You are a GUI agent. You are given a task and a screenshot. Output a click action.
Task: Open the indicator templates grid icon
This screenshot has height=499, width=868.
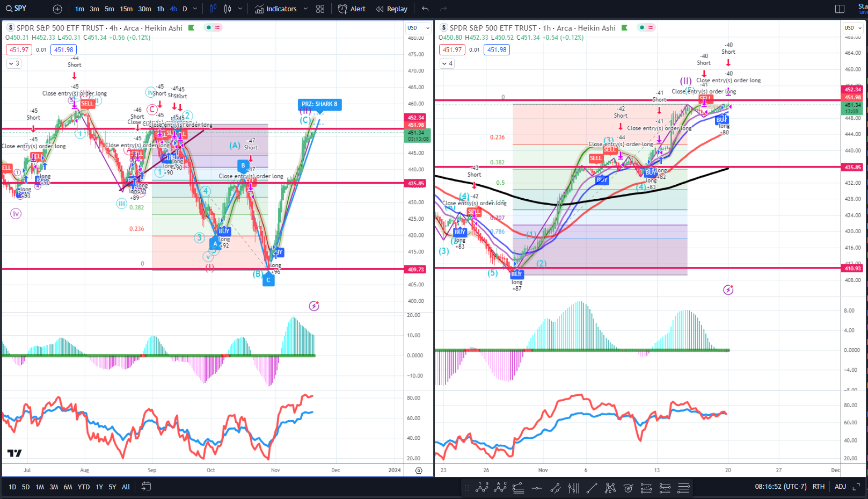tap(320, 9)
